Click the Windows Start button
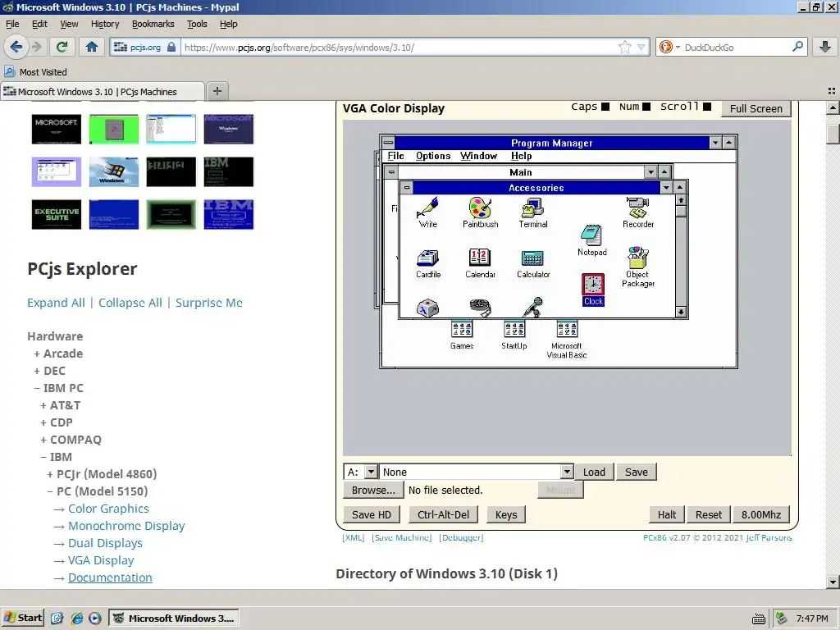Screen dimensions: 840x630 22,618
